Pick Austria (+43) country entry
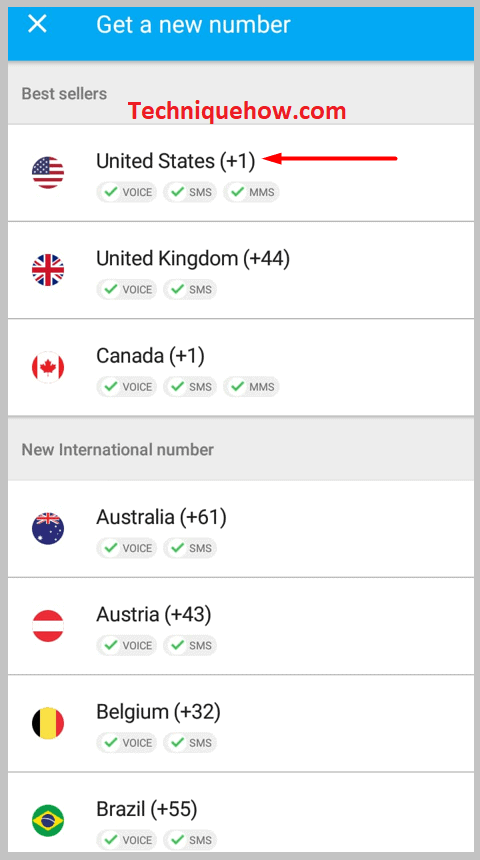 pyautogui.click(x=241, y=626)
